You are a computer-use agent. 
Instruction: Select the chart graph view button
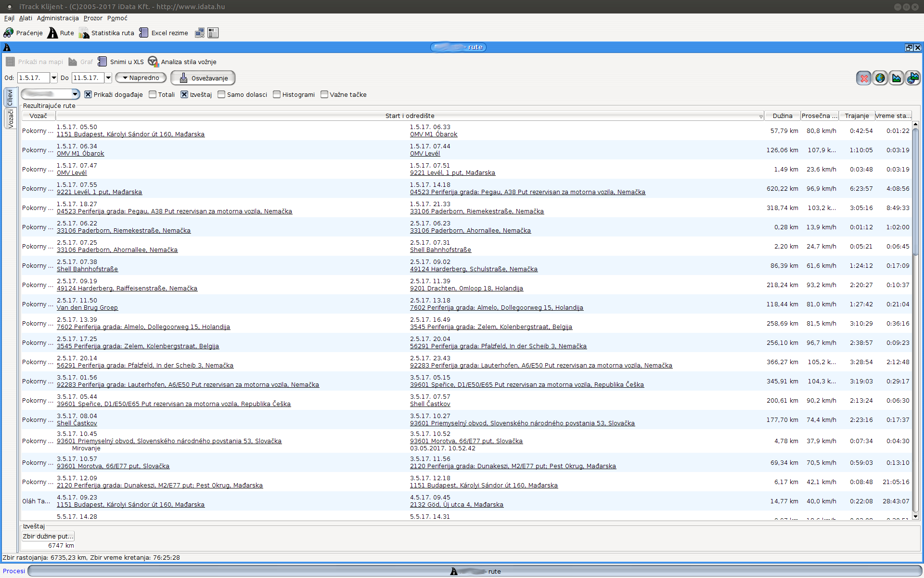pyautogui.click(x=896, y=78)
